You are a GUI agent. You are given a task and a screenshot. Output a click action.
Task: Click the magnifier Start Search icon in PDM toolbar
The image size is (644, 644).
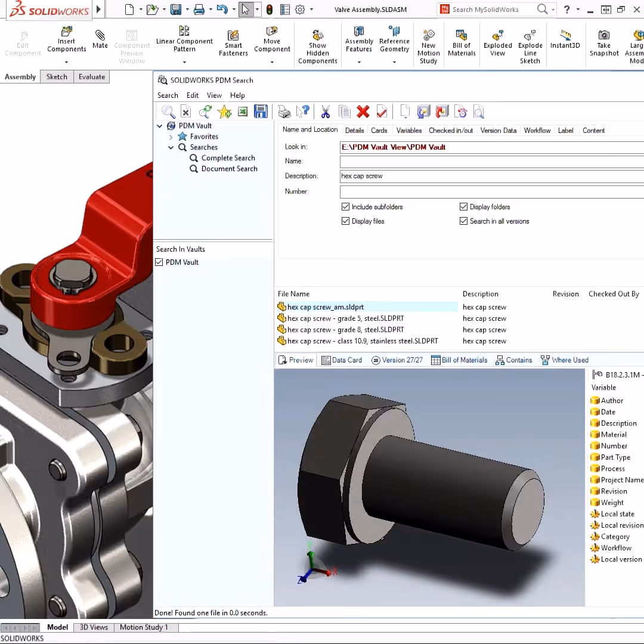click(168, 112)
